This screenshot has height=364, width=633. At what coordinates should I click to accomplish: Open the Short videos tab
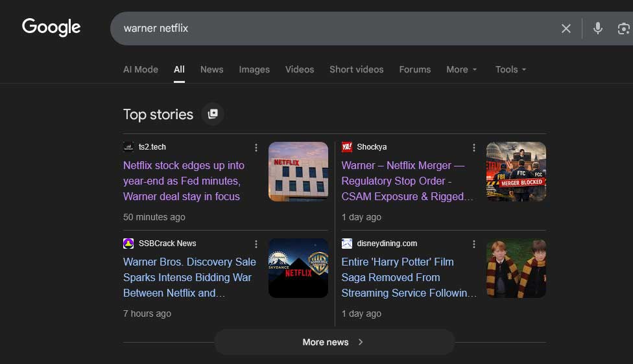(x=357, y=69)
